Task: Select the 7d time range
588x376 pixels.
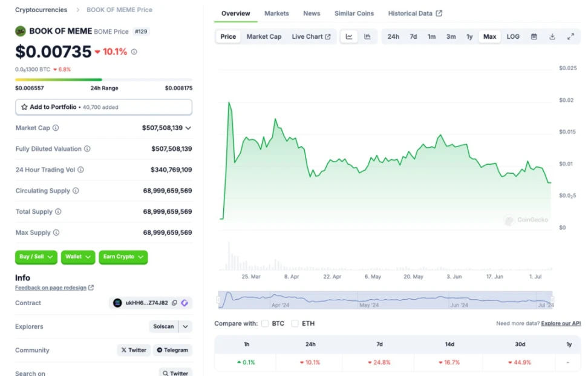Action: point(413,36)
